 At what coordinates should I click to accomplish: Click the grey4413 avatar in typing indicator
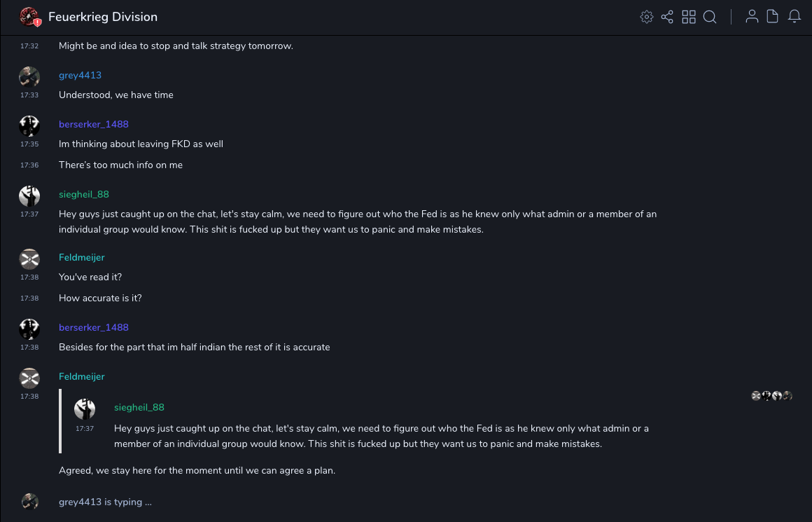29,501
